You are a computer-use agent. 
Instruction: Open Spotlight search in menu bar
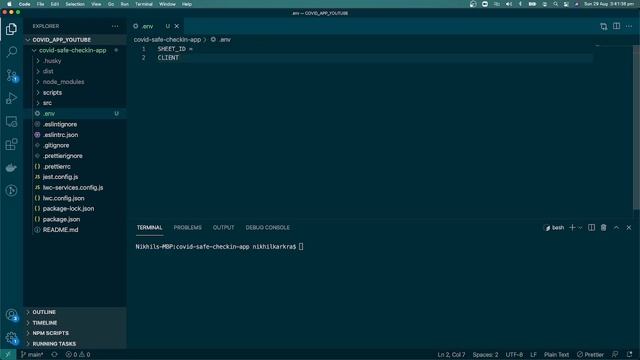556,4
